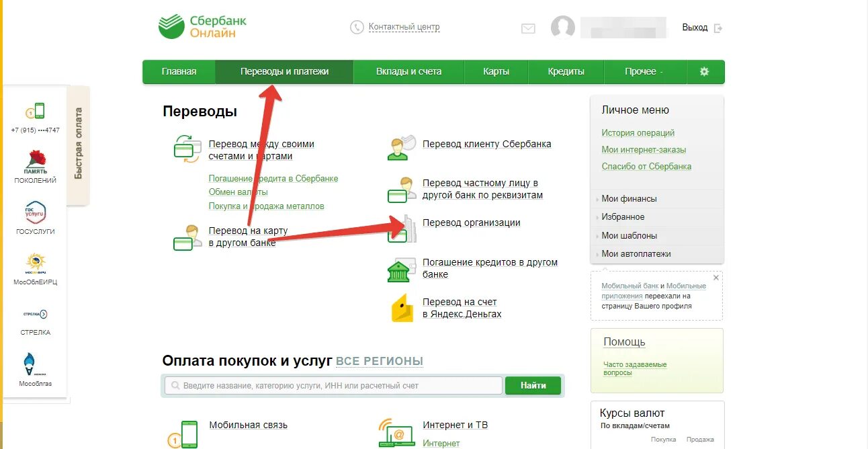868x449 pixels.
Task: Click the Стрелка card icon
Action: point(36,314)
